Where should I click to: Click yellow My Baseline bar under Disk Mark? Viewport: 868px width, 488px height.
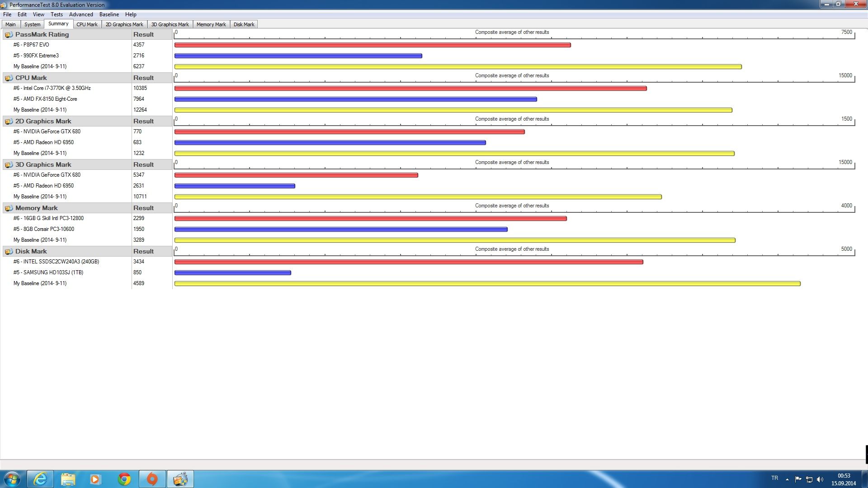(x=487, y=284)
